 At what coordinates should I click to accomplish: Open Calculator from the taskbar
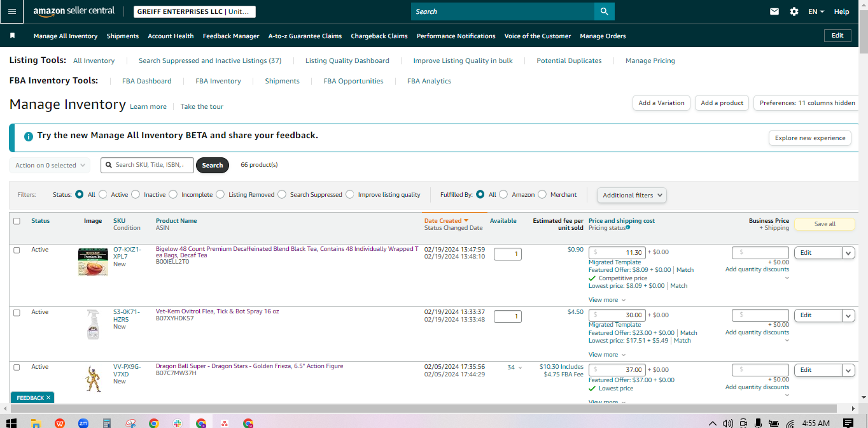(107, 423)
